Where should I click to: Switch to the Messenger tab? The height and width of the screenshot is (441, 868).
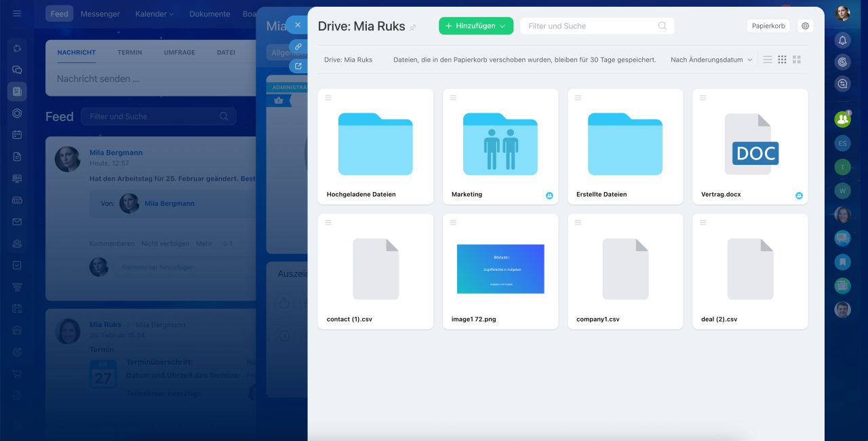tap(100, 14)
